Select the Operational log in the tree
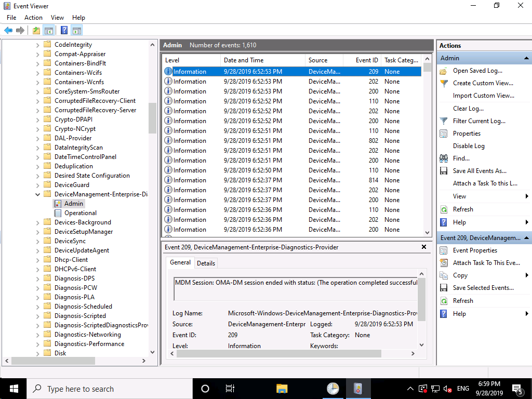 [x=80, y=213]
